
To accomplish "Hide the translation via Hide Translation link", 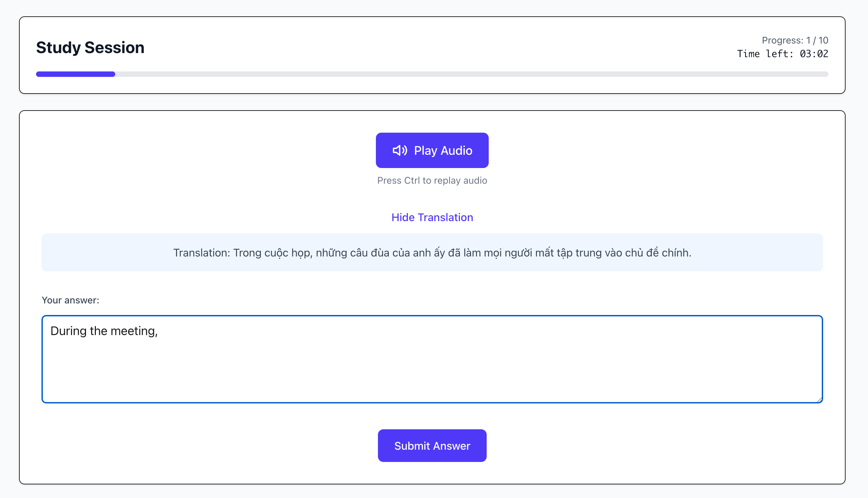I will (x=432, y=217).
